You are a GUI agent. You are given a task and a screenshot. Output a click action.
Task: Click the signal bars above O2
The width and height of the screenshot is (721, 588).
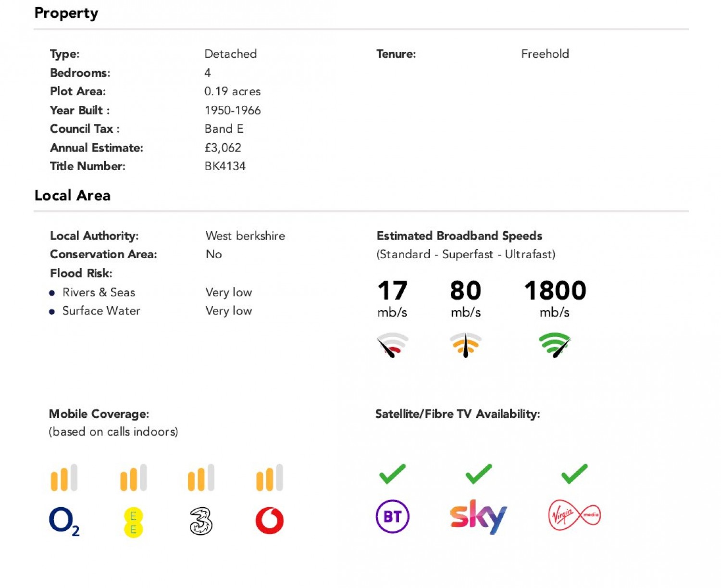(x=64, y=478)
